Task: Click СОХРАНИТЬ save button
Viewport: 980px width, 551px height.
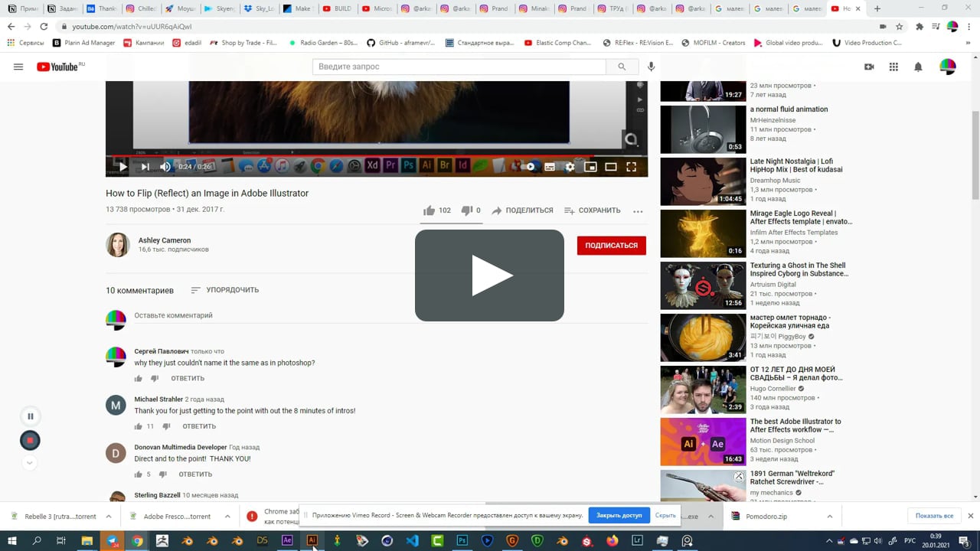Action: [592, 210]
